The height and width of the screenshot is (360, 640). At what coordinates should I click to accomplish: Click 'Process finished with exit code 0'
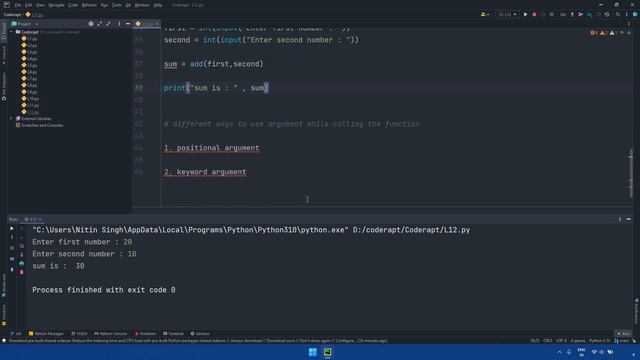(x=104, y=290)
